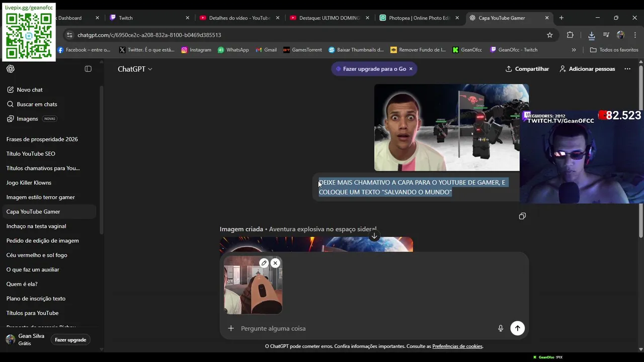Close the Photopea browser tab
The width and height of the screenshot is (644, 362).
point(457,18)
